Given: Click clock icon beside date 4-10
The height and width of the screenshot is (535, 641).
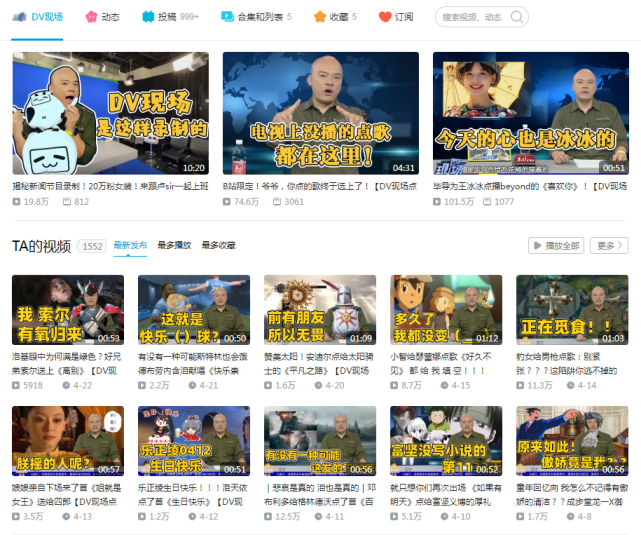Looking at the screenshot, I should 444,517.
